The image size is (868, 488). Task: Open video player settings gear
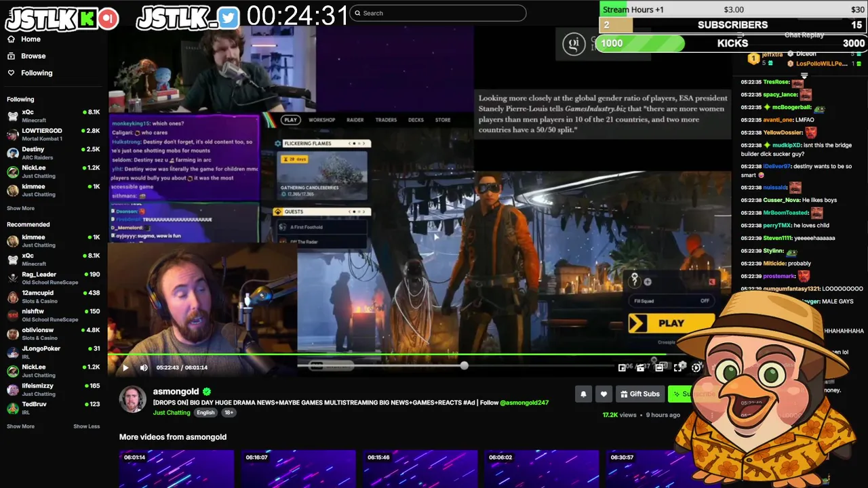pyautogui.click(x=696, y=367)
